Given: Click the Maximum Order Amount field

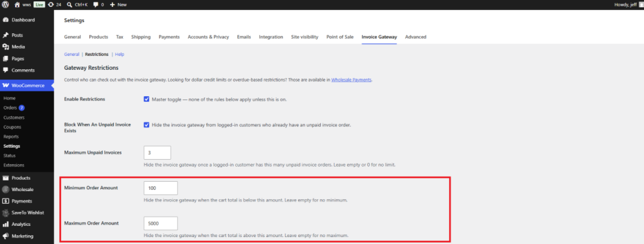Looking at the screenshot, I should [x=160, y=223].
